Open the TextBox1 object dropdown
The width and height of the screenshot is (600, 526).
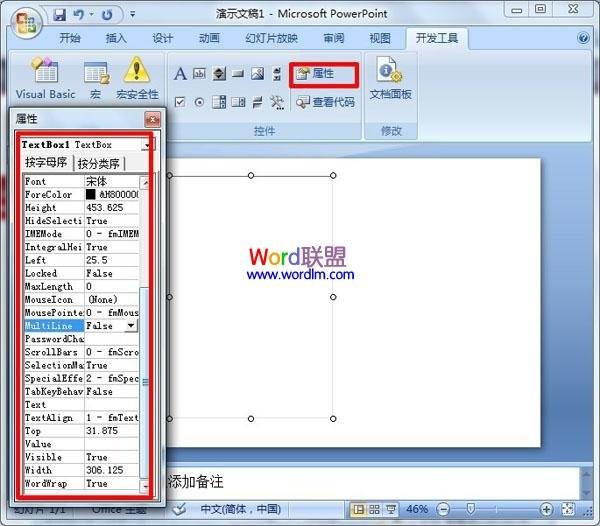click(x=147, y=145)
